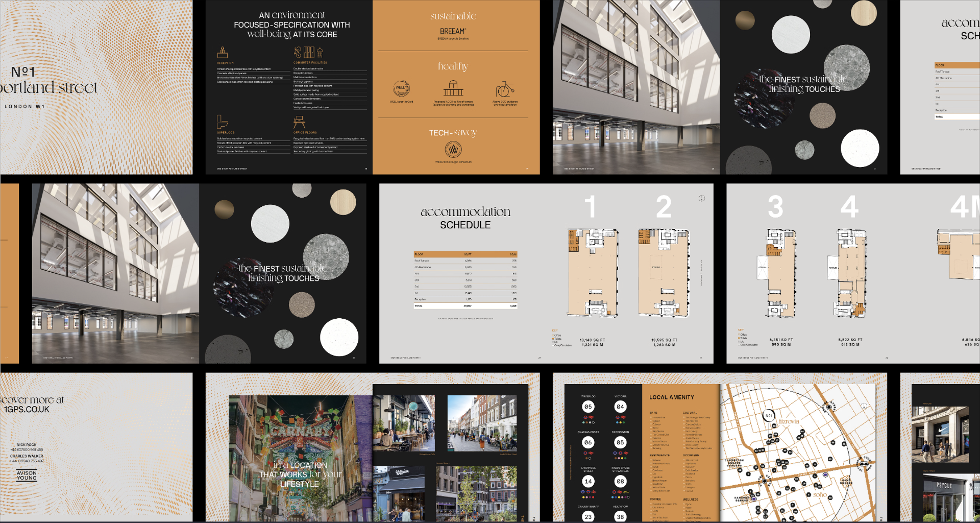The height and width of the screenshot is (523, 980).
Task: Open the Nike store photo
Action: tap(940, 435)
